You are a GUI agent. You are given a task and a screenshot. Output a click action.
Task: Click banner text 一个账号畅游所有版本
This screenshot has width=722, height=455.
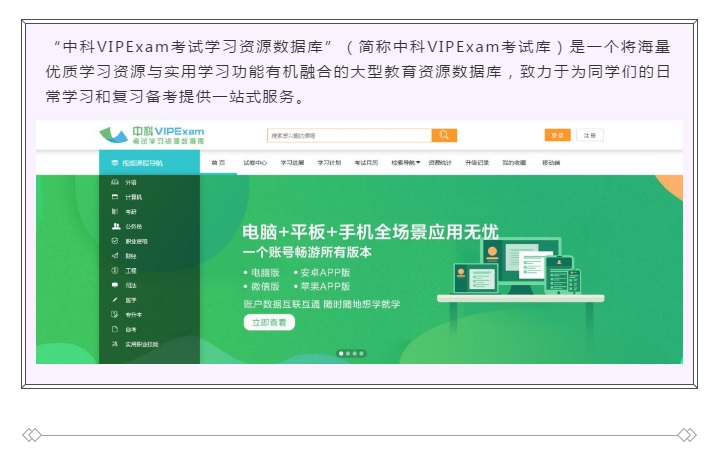[307, 252]
